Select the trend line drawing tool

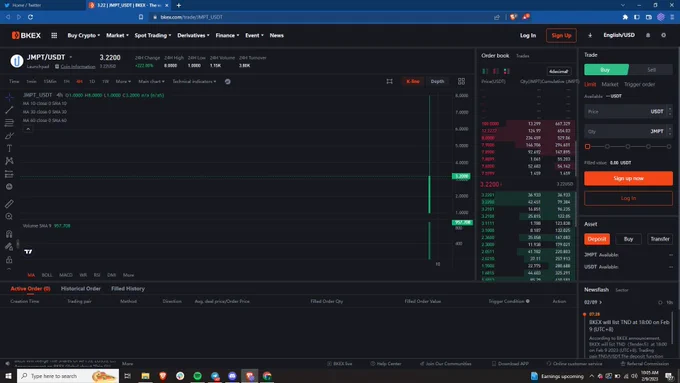(9, 110)
